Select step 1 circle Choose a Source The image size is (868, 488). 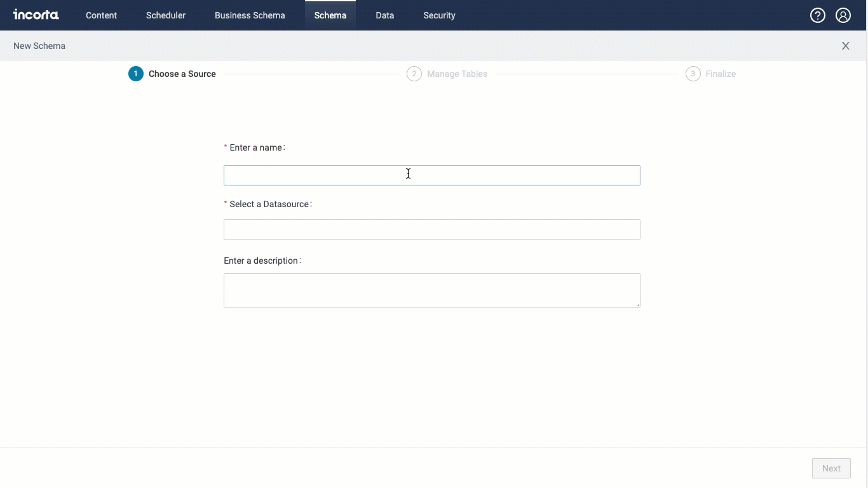pyautogui.click(x=135, y=74)
